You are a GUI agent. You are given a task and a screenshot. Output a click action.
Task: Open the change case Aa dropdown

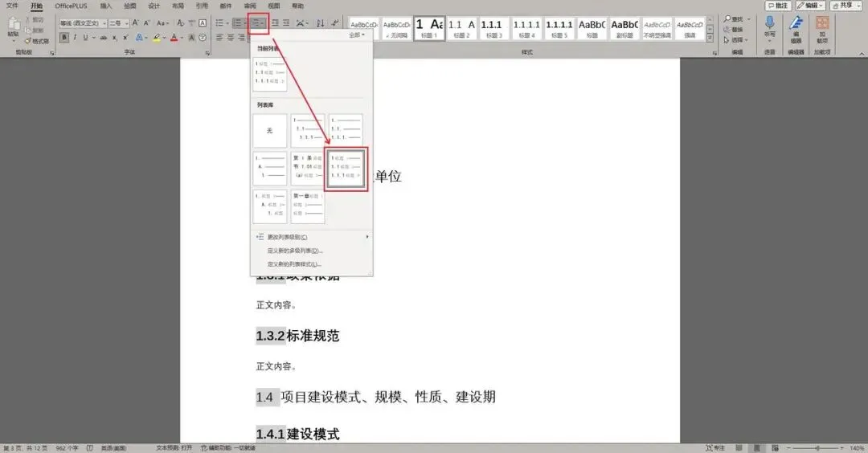coord(162,23)
